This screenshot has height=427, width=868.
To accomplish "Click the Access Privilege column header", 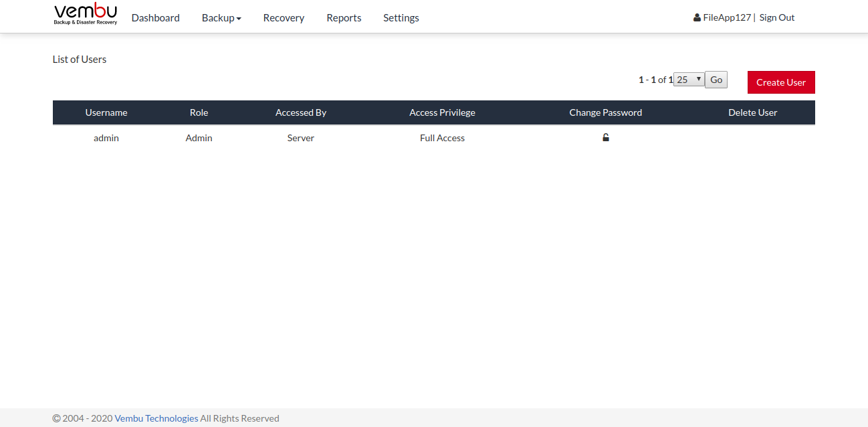I will point(442,112).
